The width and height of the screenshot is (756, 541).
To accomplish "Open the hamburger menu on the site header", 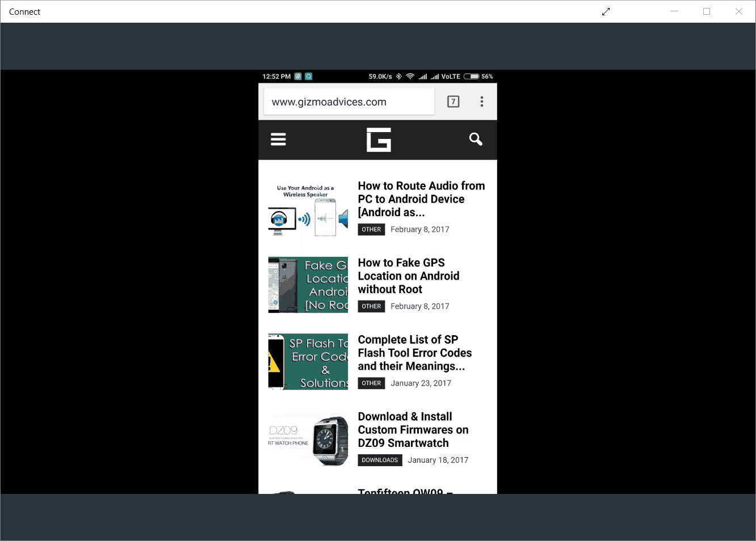I will (278, 140).
